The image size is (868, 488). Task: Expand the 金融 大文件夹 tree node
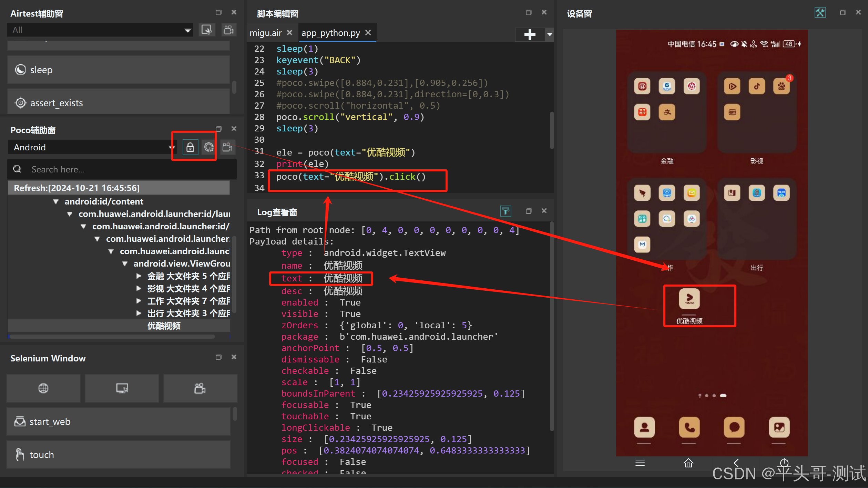139,276
